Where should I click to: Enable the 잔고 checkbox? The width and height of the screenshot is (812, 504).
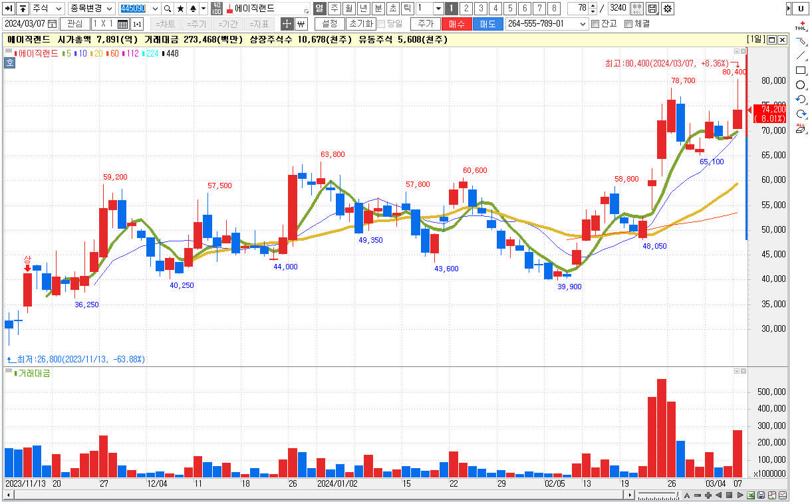click(595, 24)
